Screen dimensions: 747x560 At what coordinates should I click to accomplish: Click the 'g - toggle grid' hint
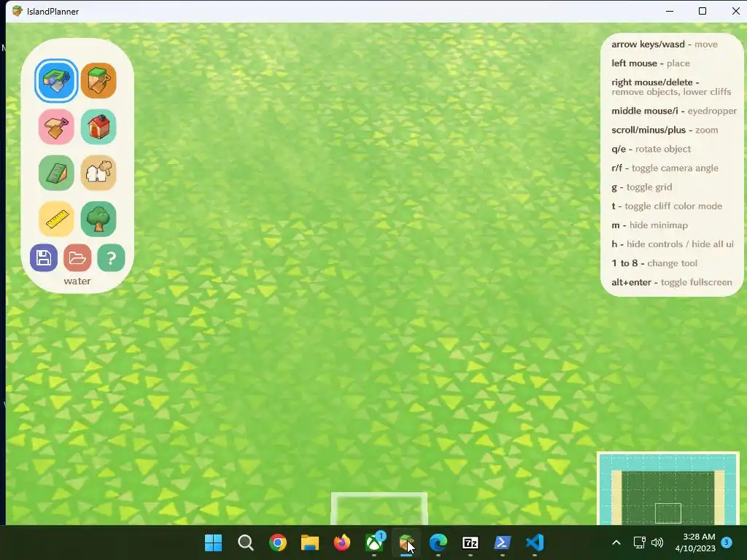(x=642, y=187)
